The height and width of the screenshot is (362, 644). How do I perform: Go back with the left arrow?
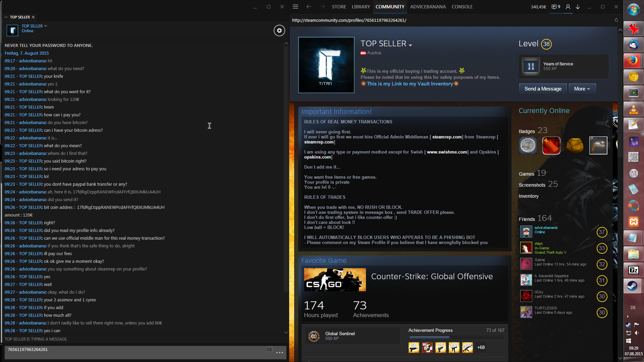pos(309,7)
